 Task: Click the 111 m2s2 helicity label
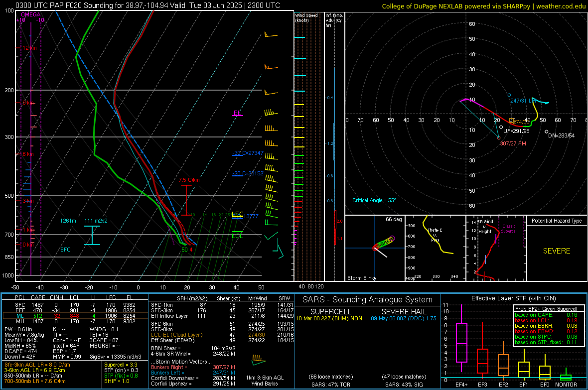click(96, 221)
